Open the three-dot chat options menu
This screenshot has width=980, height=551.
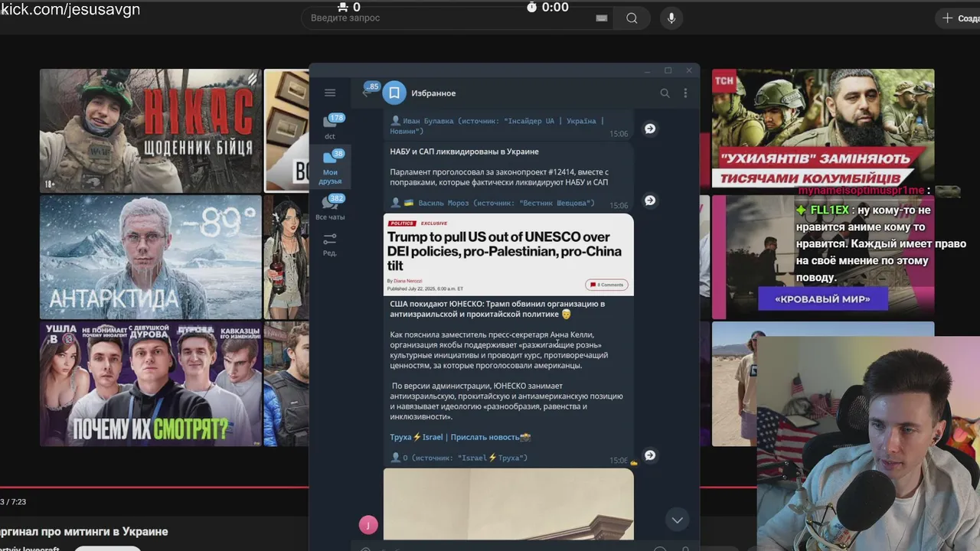[685, 93]
